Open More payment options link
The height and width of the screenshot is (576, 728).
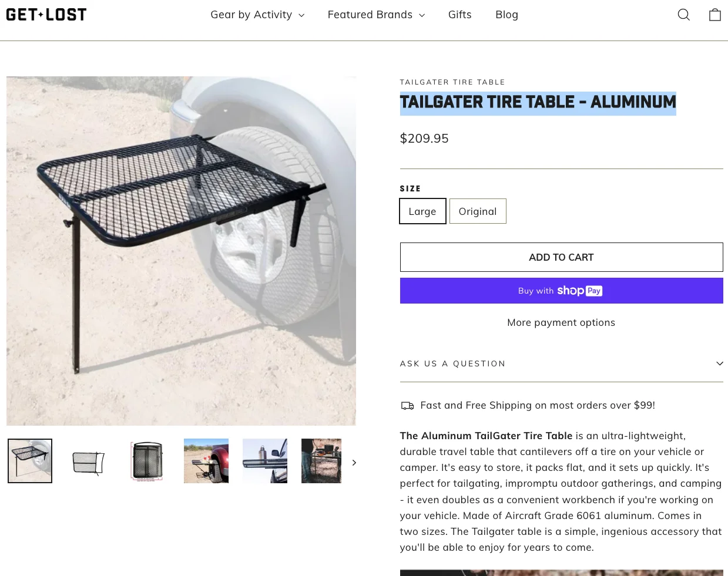coord(561,322)
